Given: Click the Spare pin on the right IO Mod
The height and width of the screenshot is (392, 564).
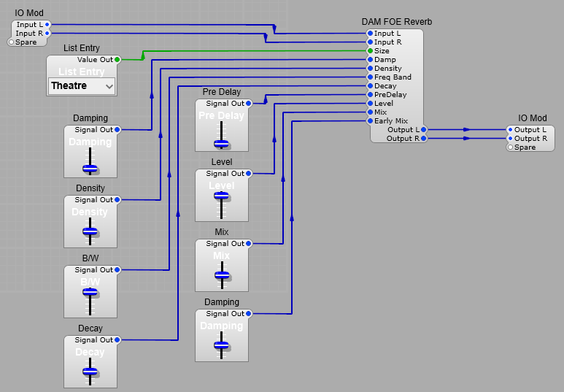Looking at the screenshot, I should click(x=511, y=147).
